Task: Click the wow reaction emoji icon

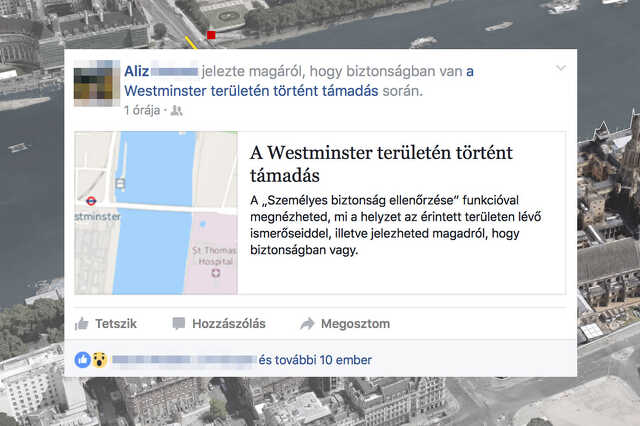Action: [99, 360]
